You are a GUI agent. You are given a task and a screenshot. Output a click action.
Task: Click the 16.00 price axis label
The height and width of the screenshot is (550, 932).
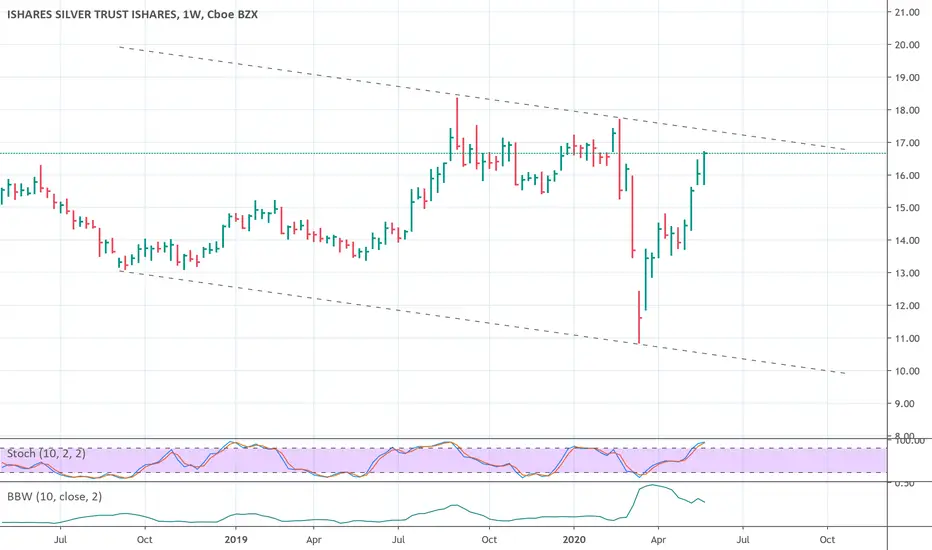pos(906,175)
